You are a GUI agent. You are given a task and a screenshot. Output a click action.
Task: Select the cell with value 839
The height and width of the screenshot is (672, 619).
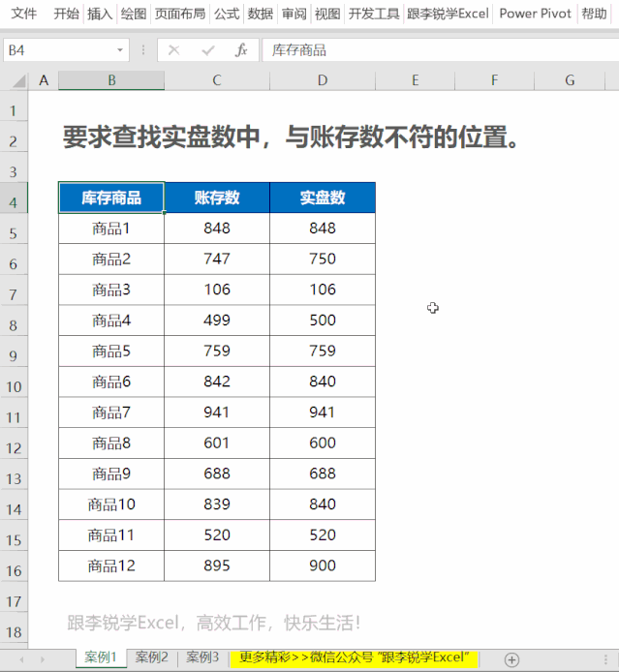click(217, 504)
